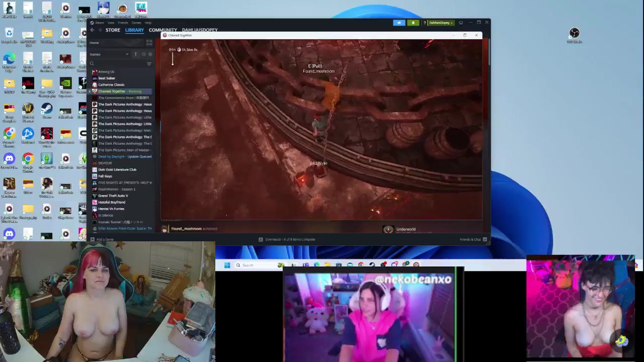Toggle the recent activity clock filter icon

tap(144, 54)
